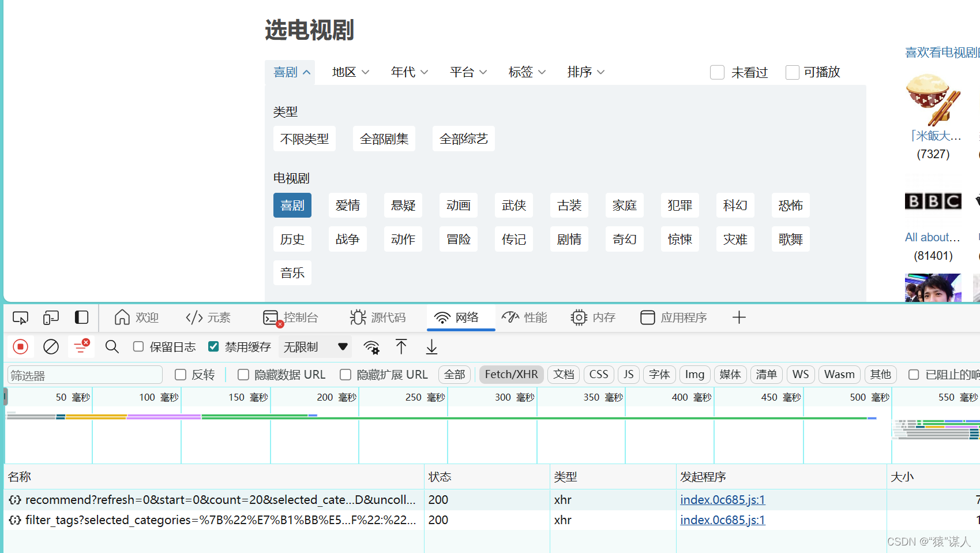Click the record network log button
Image resolution: width=980 pixels, height=553 pixels.
pyautogui.click(x=20, y=347)
